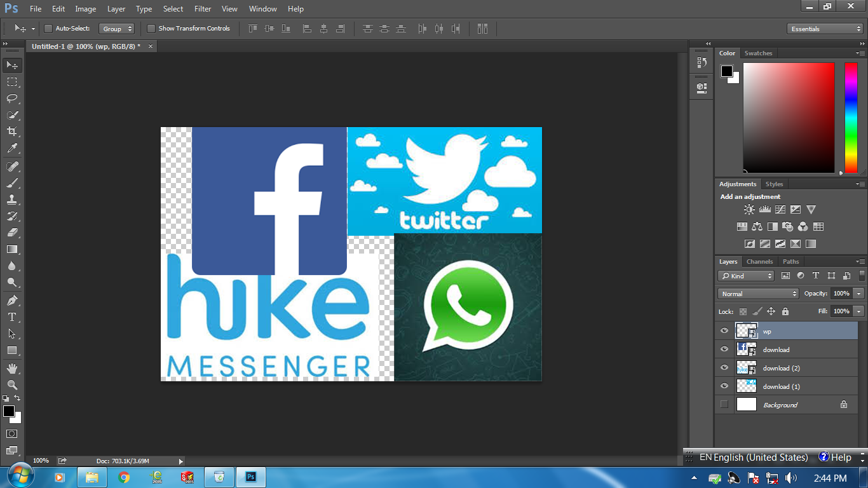868x488 pixels.
Task: Open the Essentials workspace dropdown
Action: [x=825, y=29]
